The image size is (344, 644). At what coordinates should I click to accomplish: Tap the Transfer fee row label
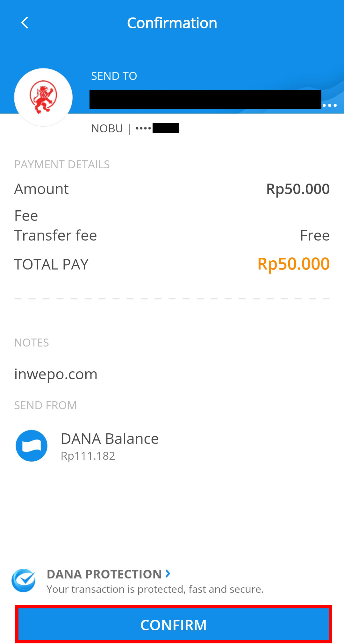click(55, 235)
